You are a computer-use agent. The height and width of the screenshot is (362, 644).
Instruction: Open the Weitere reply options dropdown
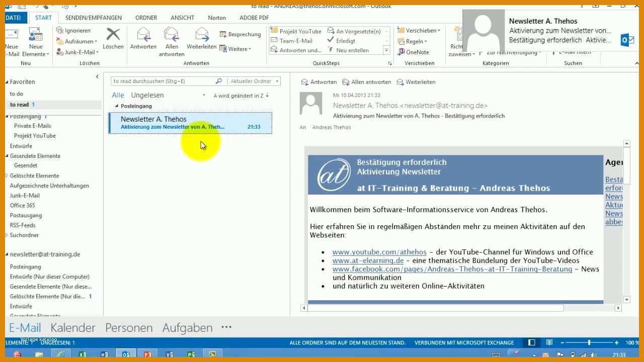pos(235,49)
